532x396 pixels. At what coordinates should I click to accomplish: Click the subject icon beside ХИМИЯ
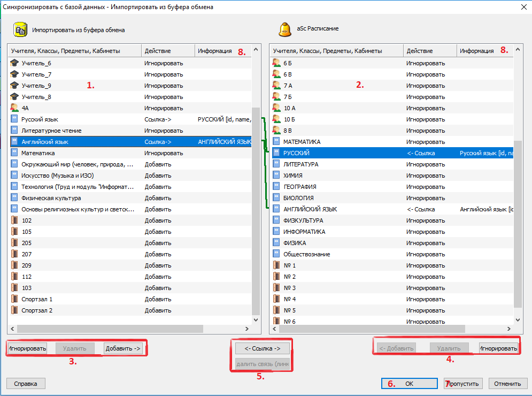276,176
